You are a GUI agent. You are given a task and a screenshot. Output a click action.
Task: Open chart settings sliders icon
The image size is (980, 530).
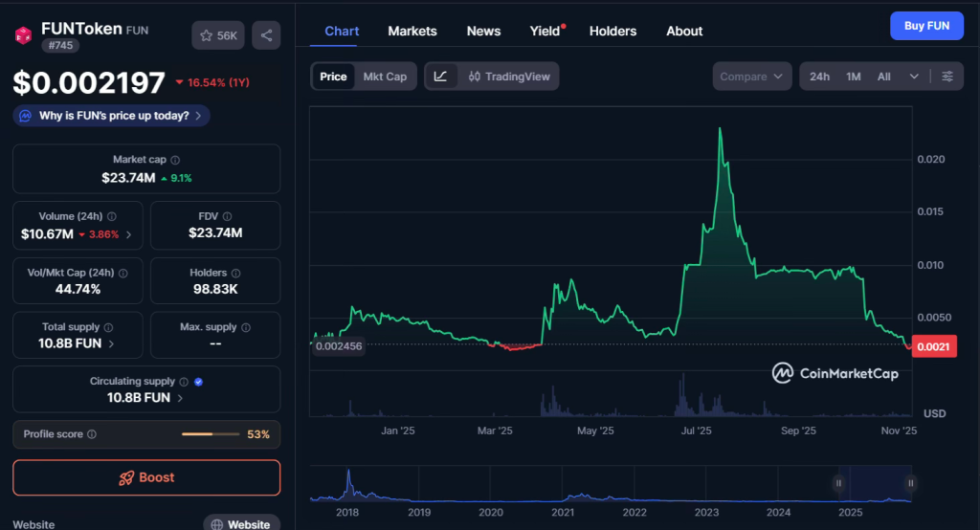coord(947,77)
